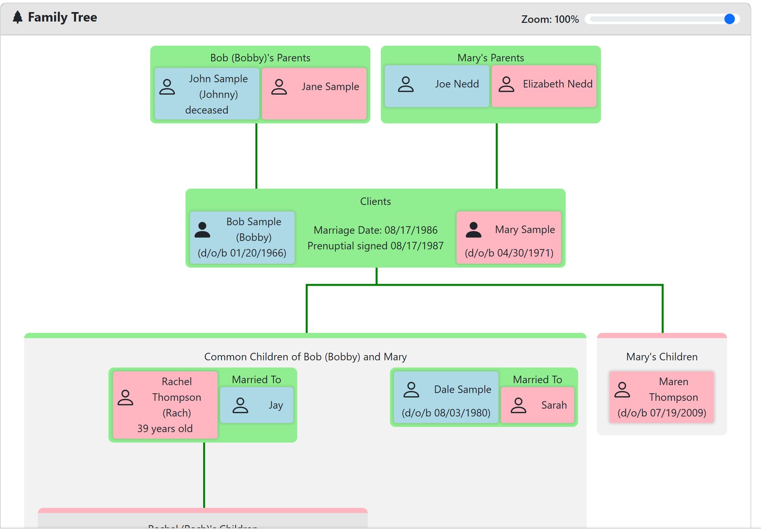Select the Family Tree heading
The height and width of the screenshot is (532, 761).
(62, 18)
